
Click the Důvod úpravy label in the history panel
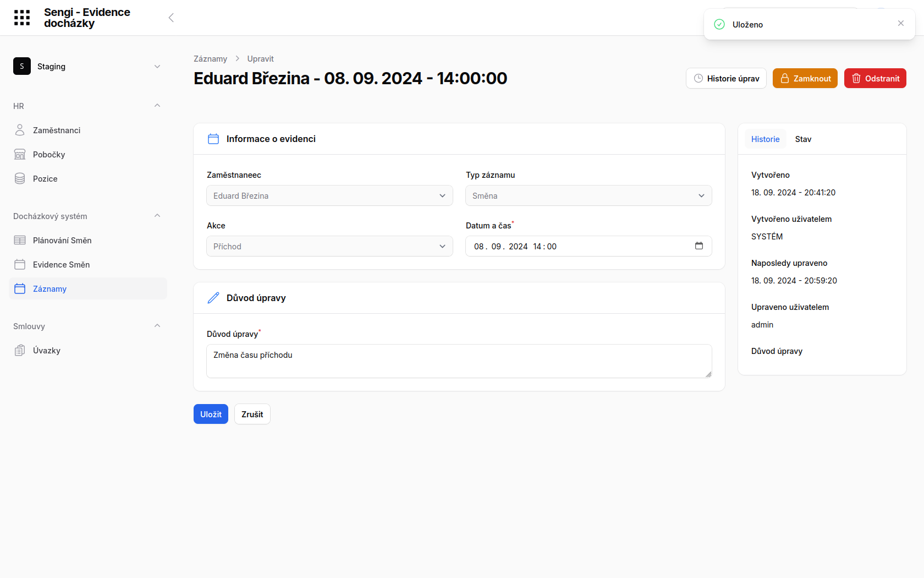(x=777, y=351)
